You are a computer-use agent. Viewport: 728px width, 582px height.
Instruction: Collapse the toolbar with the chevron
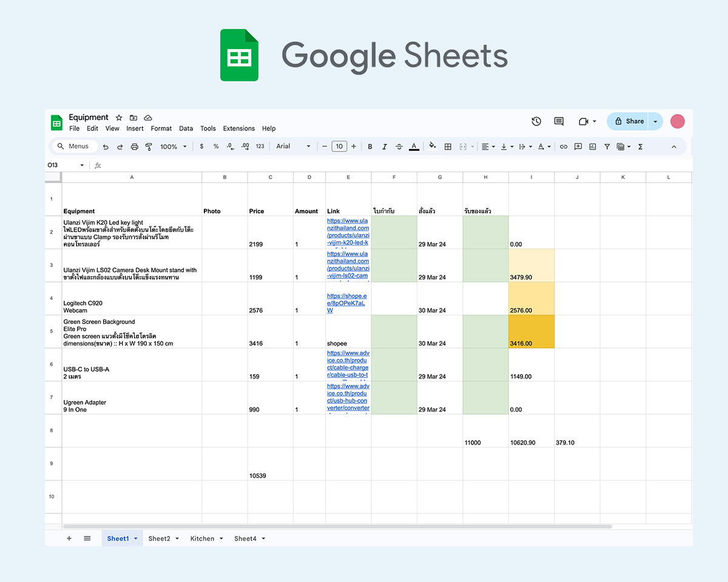coord(673,146)
